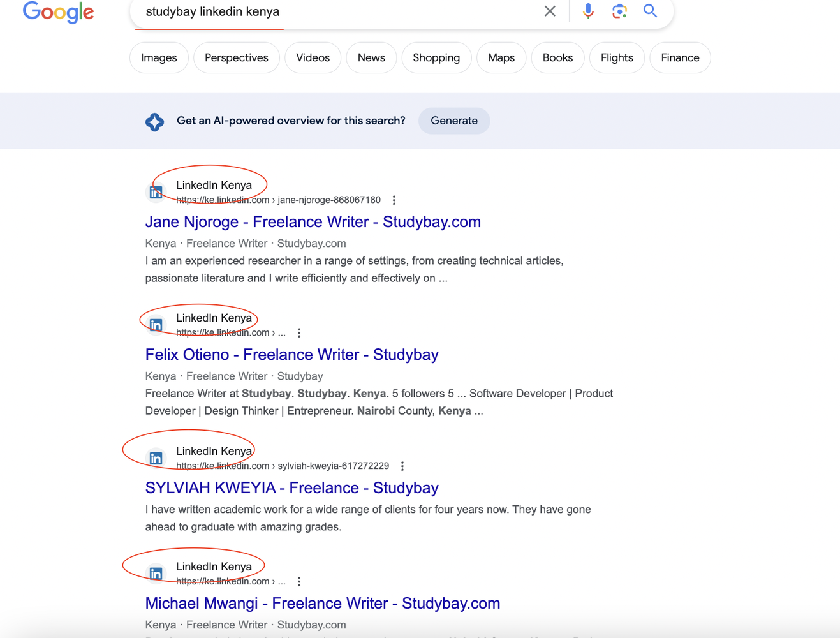Open the Flights filter
The height and width of the screenshot is (638, 840).
point(617,58)
